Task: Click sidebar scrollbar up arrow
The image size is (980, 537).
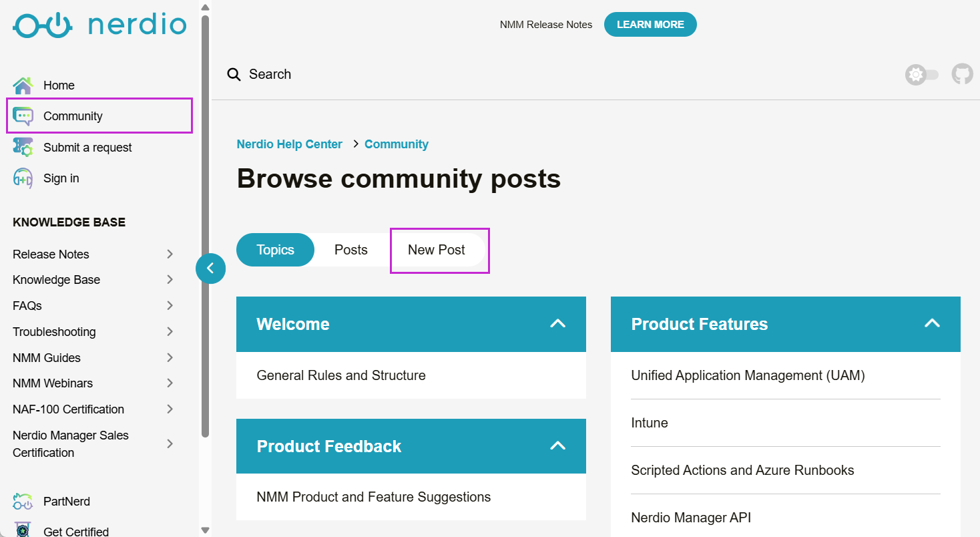Action: 205,7
